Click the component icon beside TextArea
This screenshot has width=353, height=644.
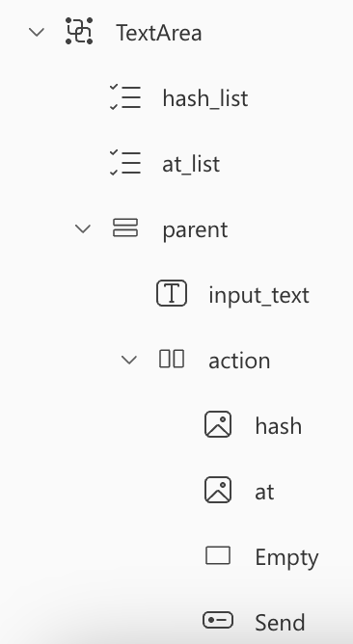point(79,31)
